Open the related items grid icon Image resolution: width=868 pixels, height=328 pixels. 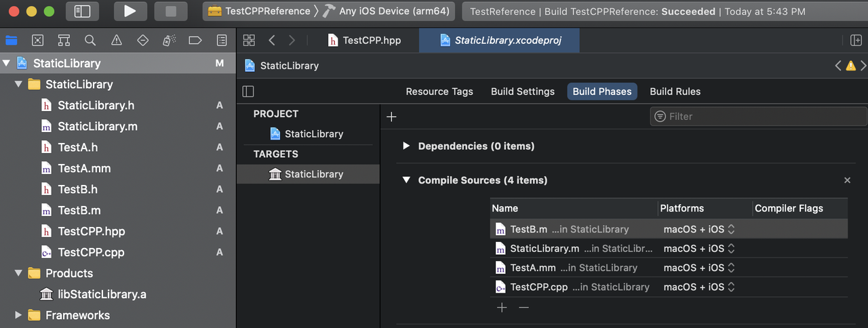(x=249, y=40)
